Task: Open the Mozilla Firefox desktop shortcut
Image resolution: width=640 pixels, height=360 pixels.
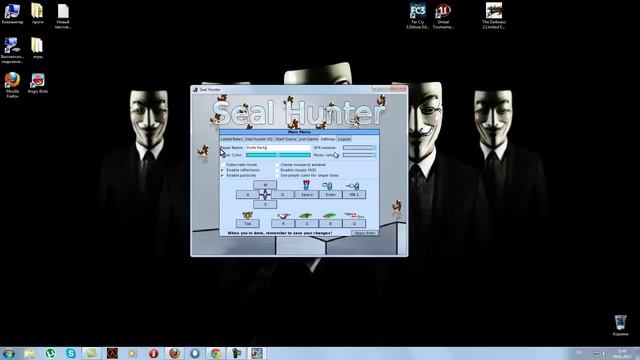Action: point(12,84)
